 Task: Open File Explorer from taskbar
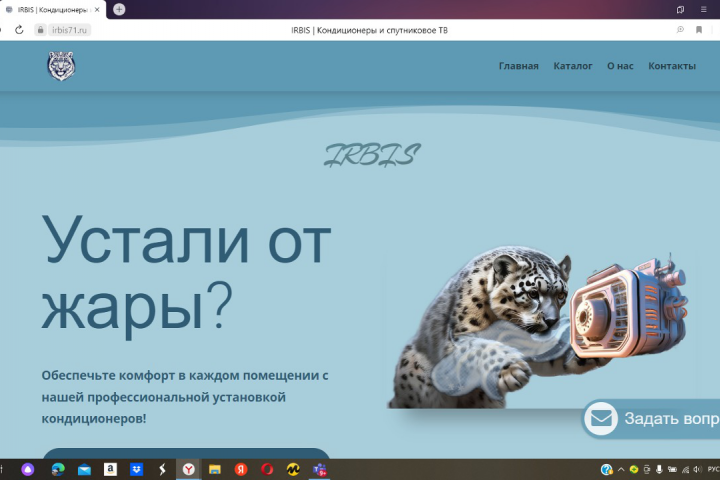pyautogui.click(x=214, y=469)
